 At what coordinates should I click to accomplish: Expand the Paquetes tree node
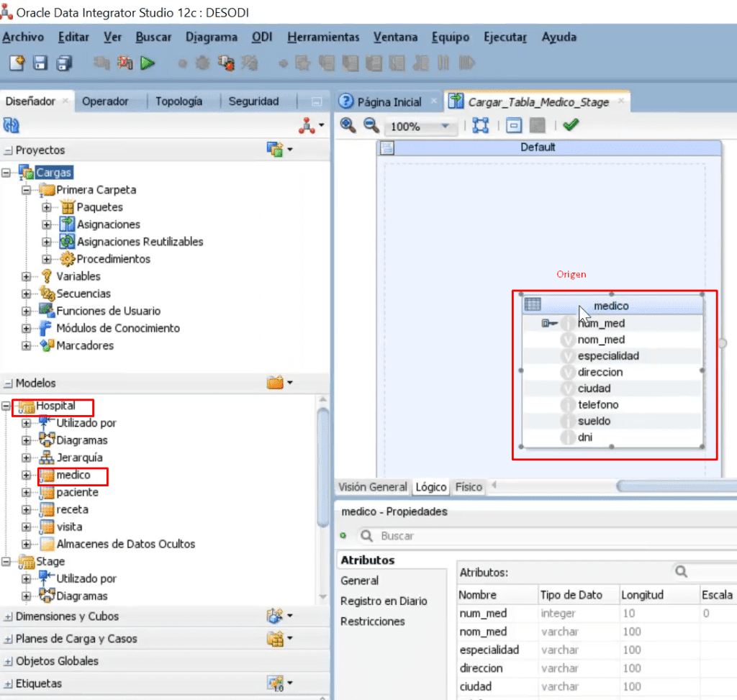[47, 207]
